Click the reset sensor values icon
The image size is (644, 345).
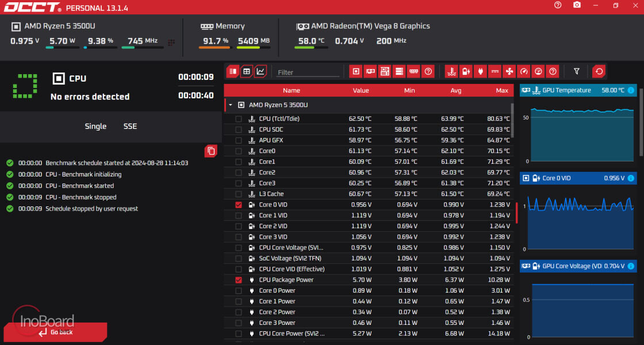(599, 71)
